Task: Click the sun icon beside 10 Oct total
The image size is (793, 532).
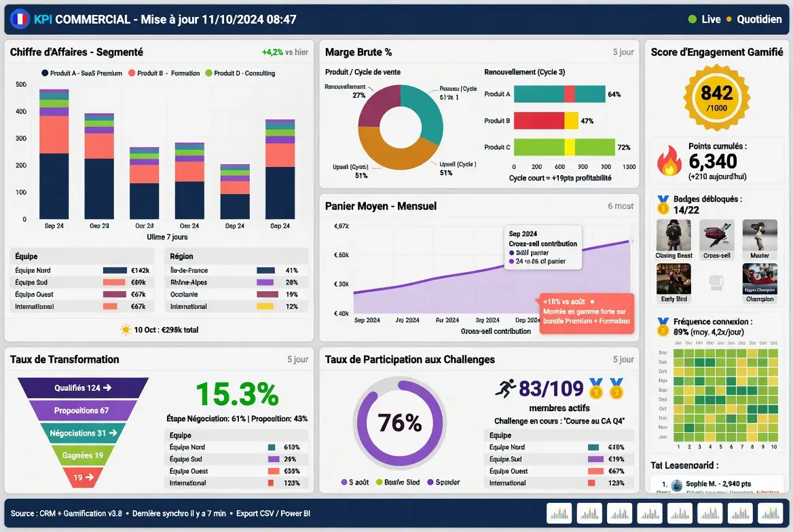Action: [x=126, y=330]
